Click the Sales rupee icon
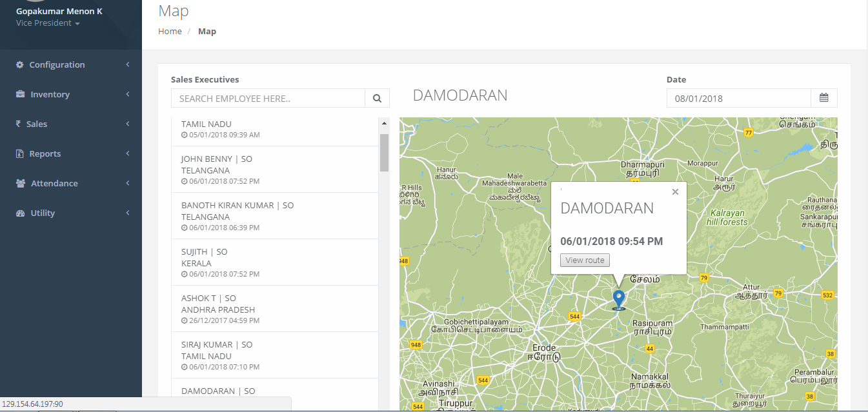This screenshot has height=412, width=868. tap(19, 124)
